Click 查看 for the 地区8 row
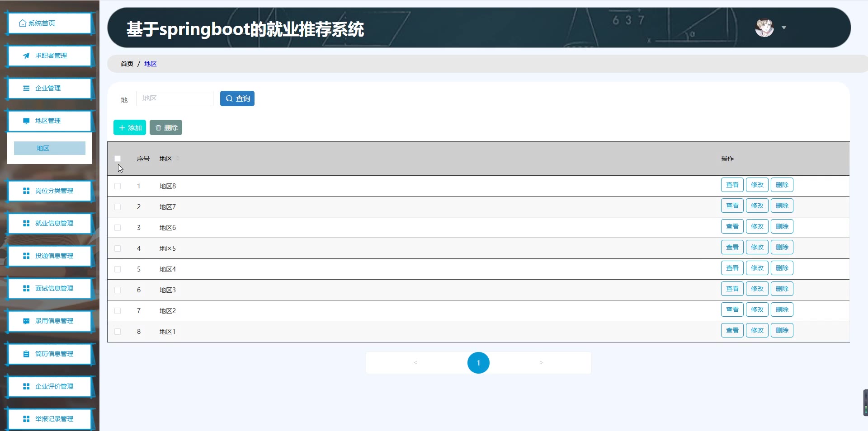868x431 pixels. click(x=732, y=185)
